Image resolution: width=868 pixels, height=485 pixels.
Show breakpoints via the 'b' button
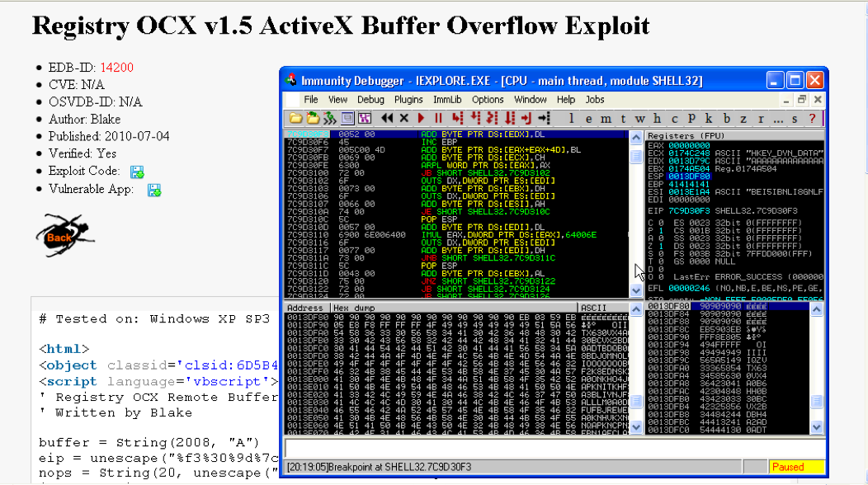click(726, 118)
